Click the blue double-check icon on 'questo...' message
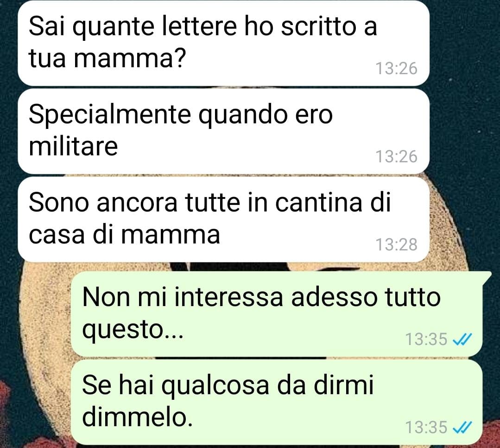This screenshot has width=500, height=448. (462, 339)
